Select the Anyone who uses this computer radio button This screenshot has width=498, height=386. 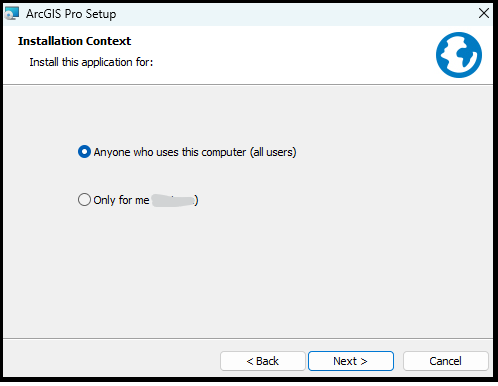tap(84, 152)
